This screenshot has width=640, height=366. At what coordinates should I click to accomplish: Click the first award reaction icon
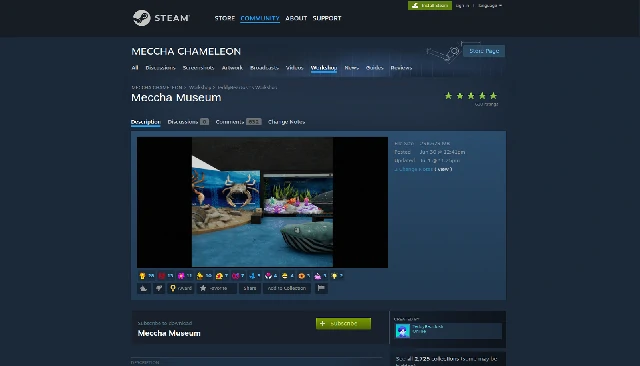(142, 276)
